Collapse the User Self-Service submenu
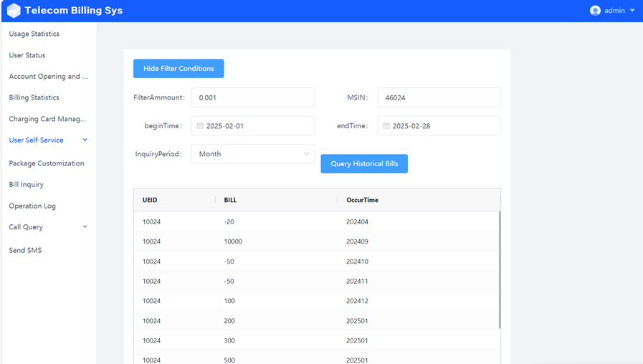The height and width of the screenshot is (364, 643). click(x=85, y=140)
